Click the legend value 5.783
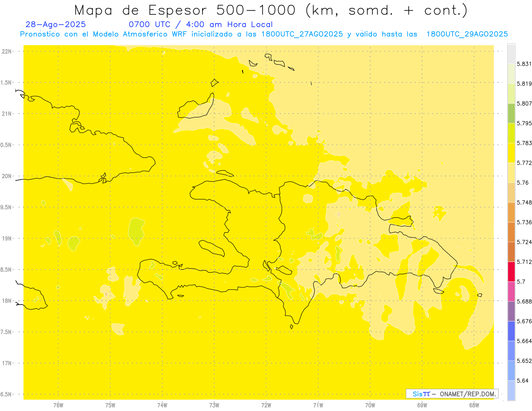Image resolution: width=532 pixels, height=411 pixels. (x=524, y=143)
